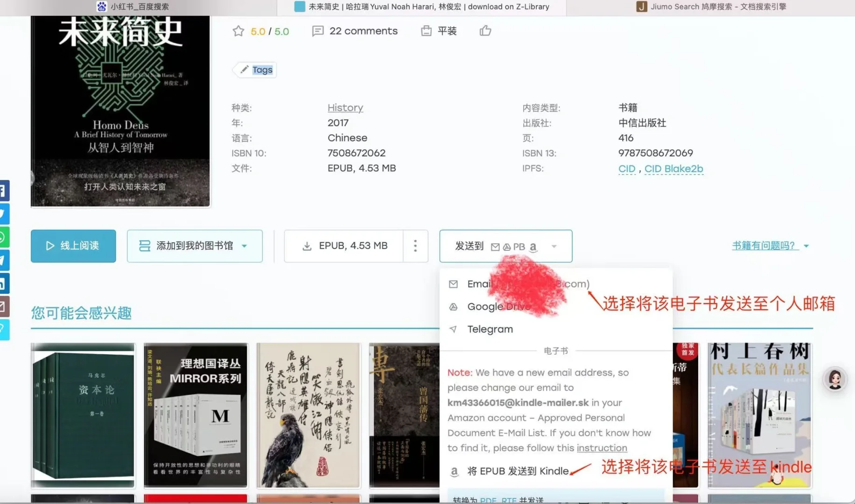Open the 曾国藩传 book thumbnail
Viewport: 855px width, 504px height.
tap(404, 415)
